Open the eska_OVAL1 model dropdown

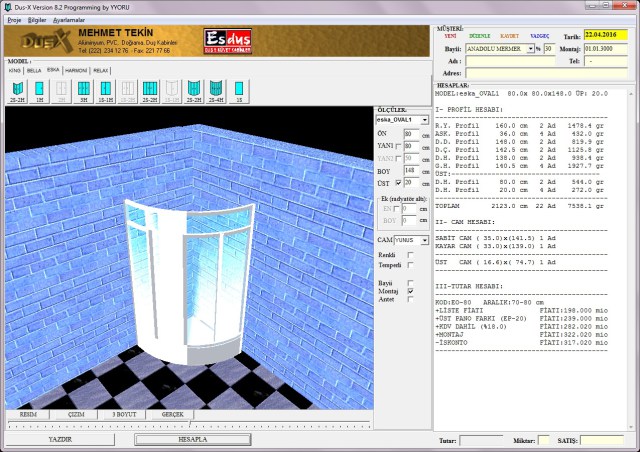click(424, 119)
